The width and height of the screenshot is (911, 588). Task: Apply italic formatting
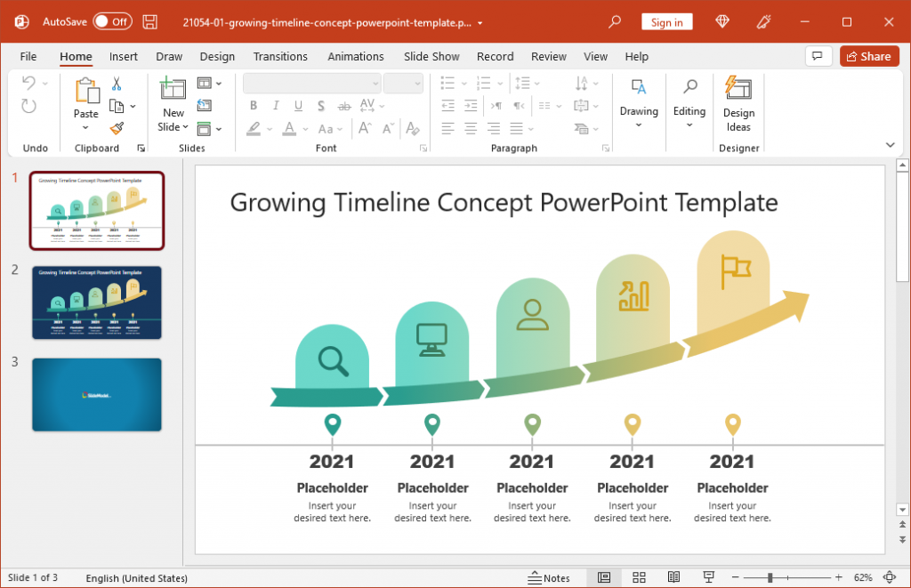pyautogui.click(x=276, y=105)
